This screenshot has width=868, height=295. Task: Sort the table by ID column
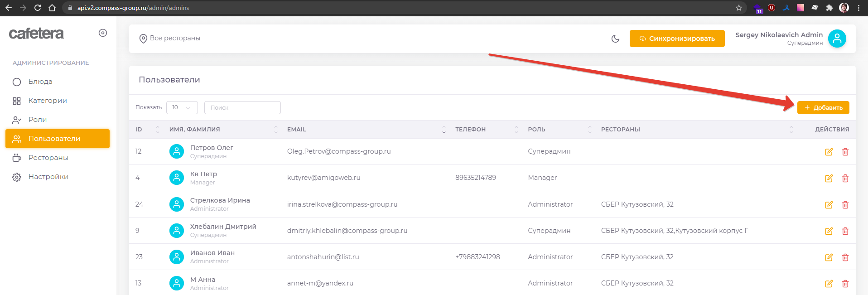[x=157, y=129]
